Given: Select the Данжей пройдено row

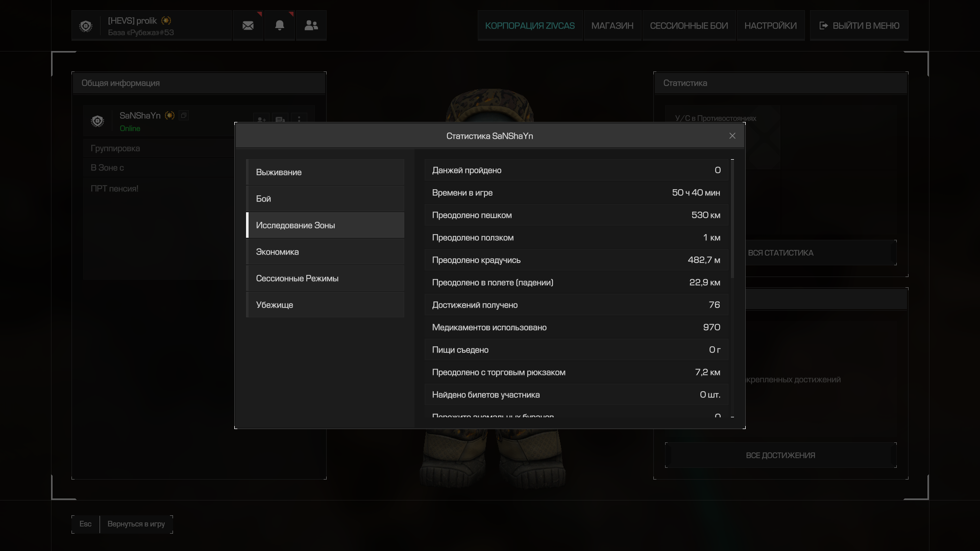Looking at the screenshot, I should 576,170.
